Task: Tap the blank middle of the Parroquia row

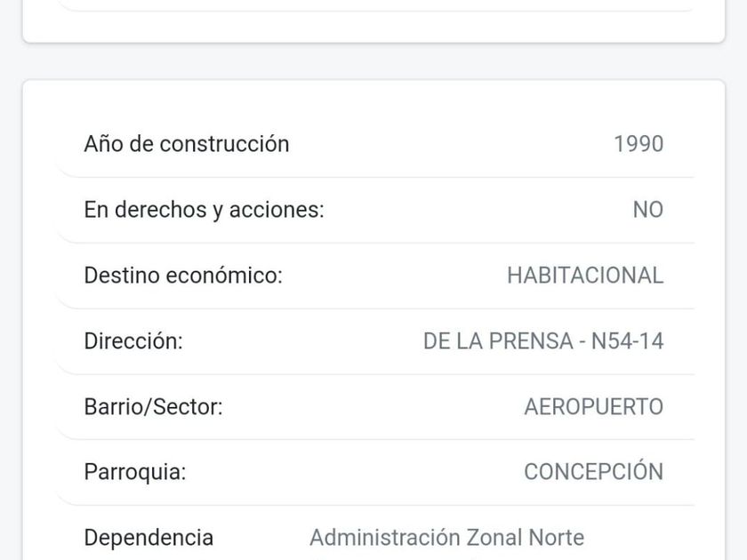Action: [356, 472]
